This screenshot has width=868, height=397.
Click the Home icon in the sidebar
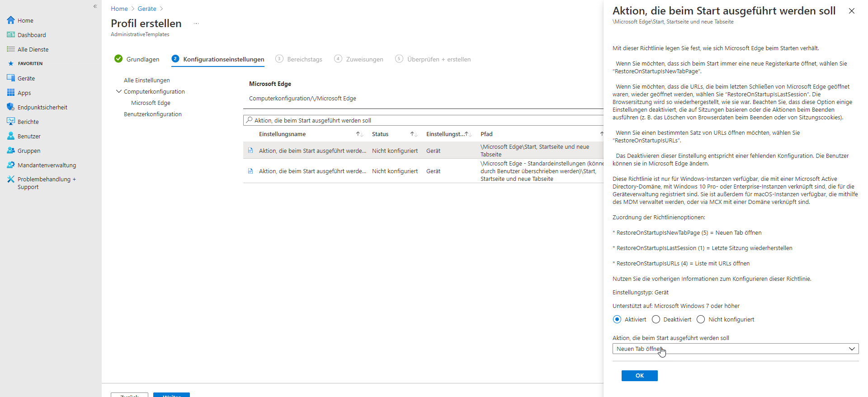pyautogui.click(x=11, y=20)
